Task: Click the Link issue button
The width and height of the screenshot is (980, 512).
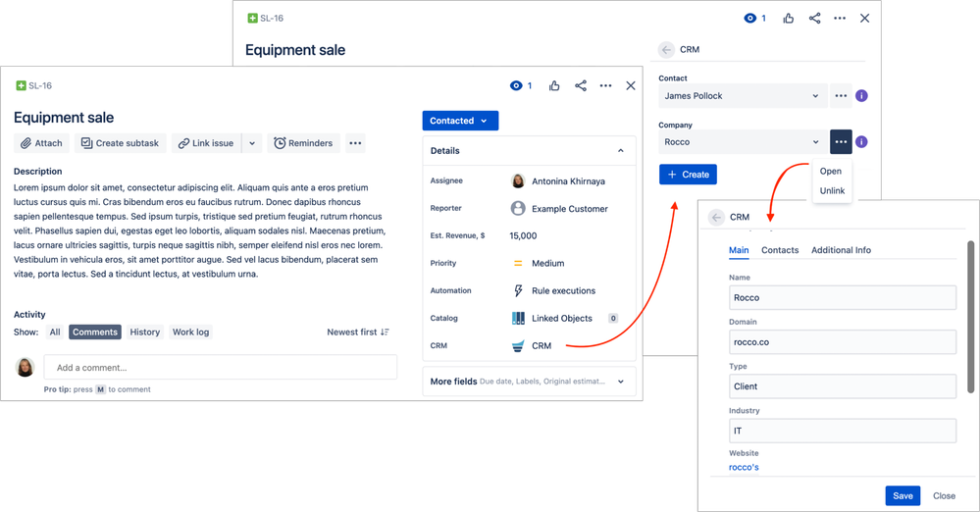Action: 206,143
